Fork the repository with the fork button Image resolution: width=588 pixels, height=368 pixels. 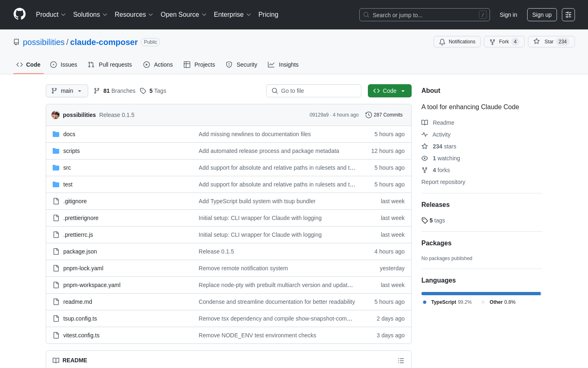point(504,42)
